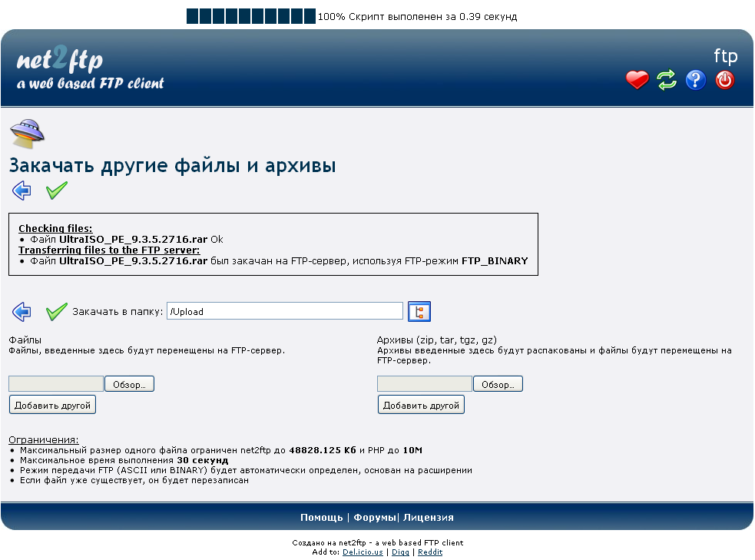The width and height of the screenshot is (755, 560).
Task: Click the green checkmark below the page heading
Action: coord(56,191)
